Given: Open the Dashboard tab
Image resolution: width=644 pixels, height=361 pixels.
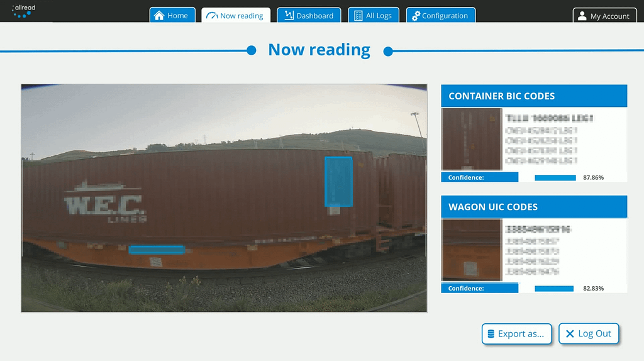Looking at the screenshot, I should pyautogui.click(x=309, y=15).
